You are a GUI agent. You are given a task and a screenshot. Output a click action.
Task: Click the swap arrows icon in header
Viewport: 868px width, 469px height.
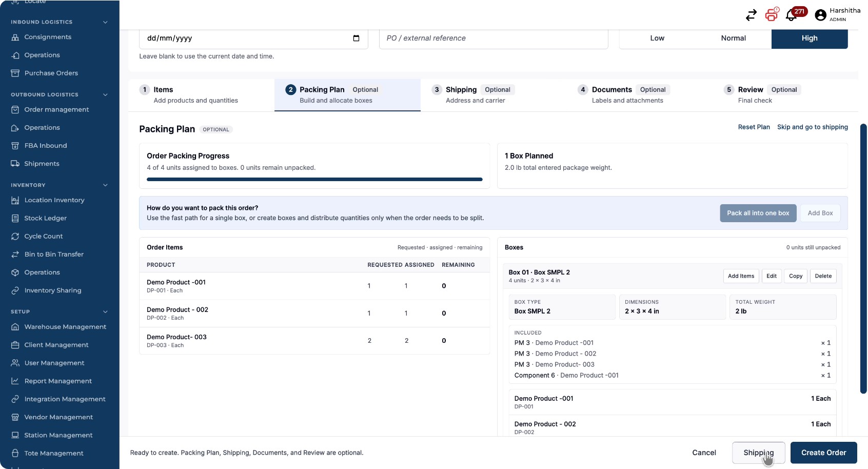pyautogui.click(x=751, y=15)
